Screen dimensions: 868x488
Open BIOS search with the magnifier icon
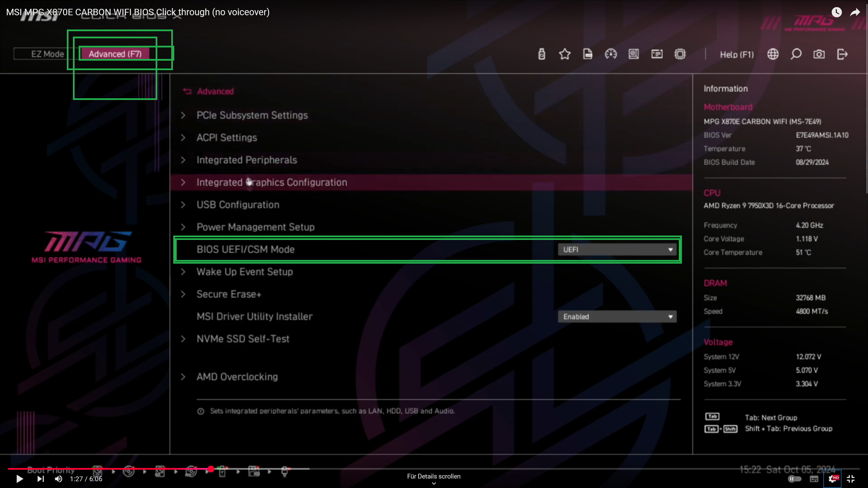[796, 54]
